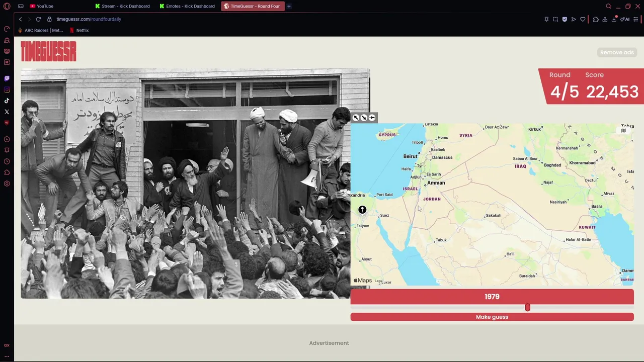The height and width of the screenshot is (362, 644).
Task: Open the GX sidebar bottom button
Action: coord(7,345)
